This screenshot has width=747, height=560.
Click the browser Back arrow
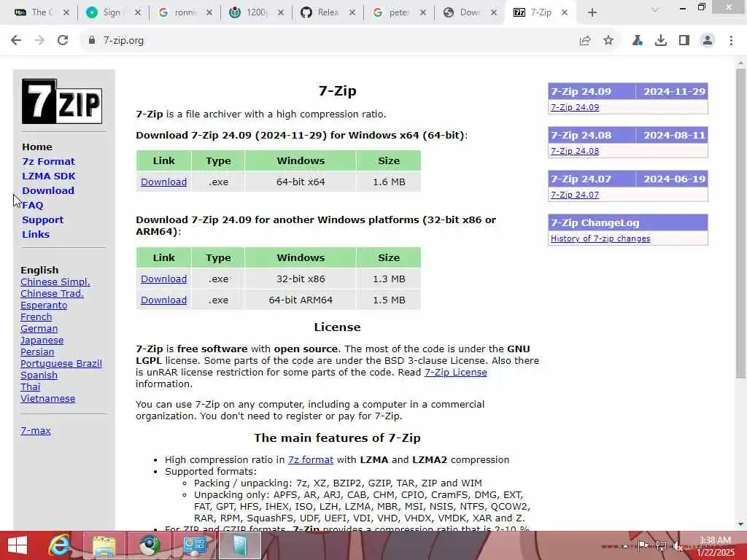[x=16, y=41]
